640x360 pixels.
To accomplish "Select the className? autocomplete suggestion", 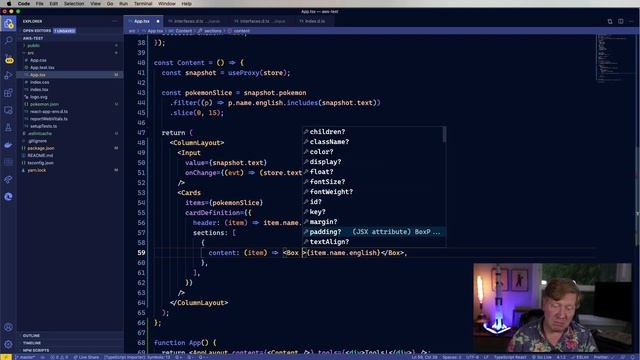I will (x=374, y=142).
